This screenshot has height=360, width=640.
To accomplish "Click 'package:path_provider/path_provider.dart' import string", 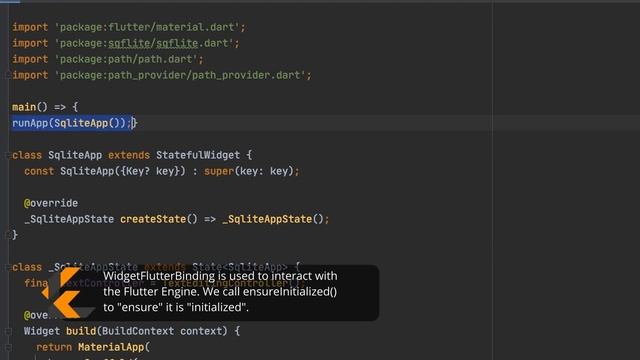I will (180, 75).
